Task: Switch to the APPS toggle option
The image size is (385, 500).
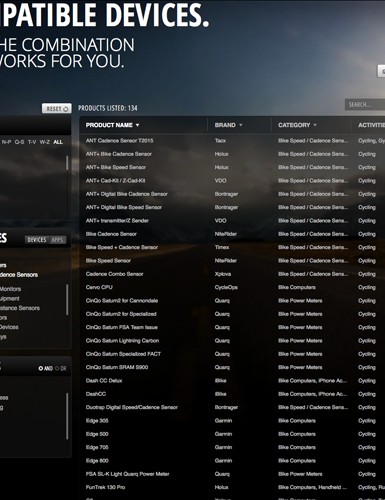Action: [x=57, y=240]
